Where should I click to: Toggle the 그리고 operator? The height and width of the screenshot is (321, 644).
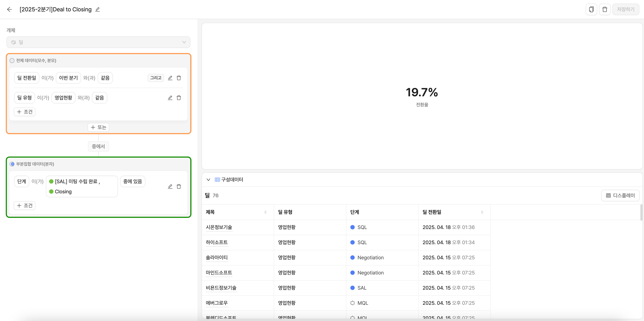pos(156,78)
